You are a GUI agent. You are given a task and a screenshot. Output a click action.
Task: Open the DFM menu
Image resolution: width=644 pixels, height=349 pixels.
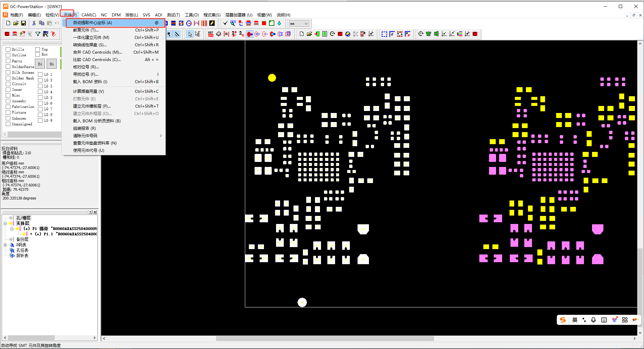116,15
